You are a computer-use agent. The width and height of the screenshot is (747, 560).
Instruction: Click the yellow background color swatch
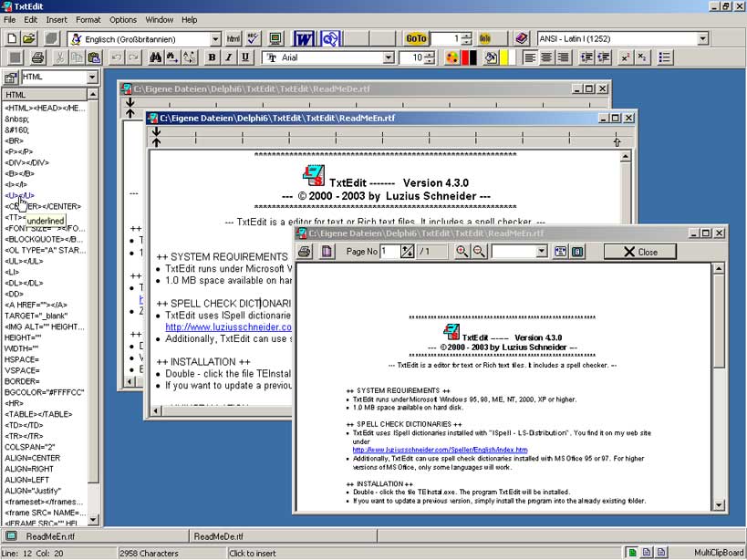(504, 58)
